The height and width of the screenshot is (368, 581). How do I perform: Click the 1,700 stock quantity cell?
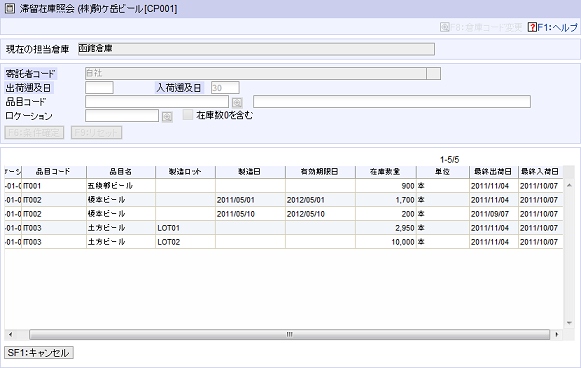coord(386,200)
